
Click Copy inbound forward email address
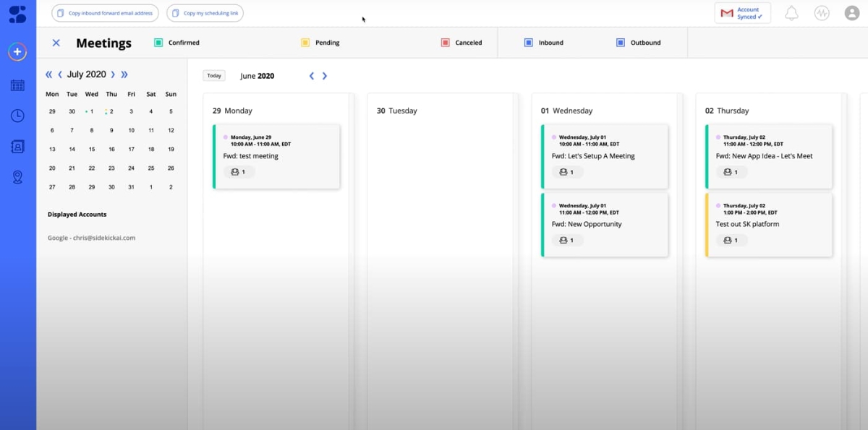tap(105, 13)
